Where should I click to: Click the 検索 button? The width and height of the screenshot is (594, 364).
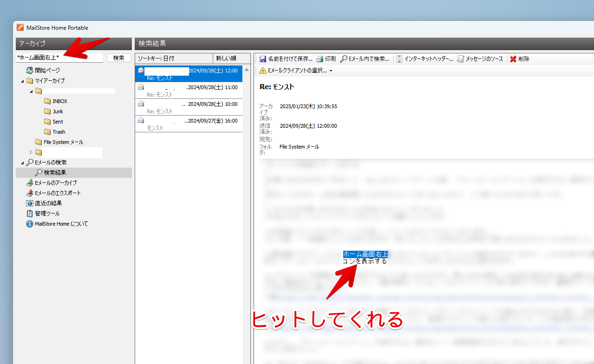click(119, 58)
